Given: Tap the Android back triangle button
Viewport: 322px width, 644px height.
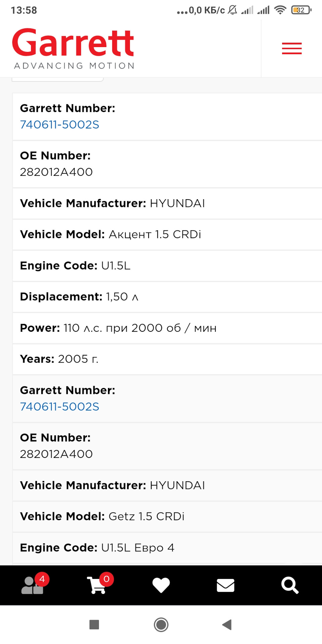Looking at the screenshot, I should [227, 625].
